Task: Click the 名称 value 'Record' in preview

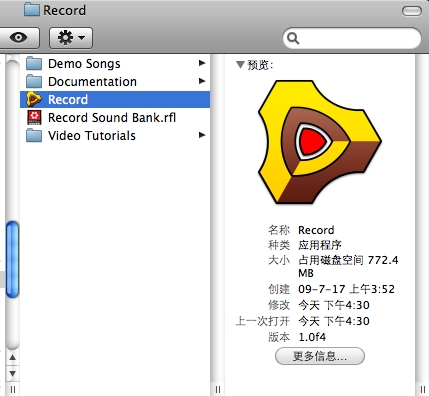Action: pos(316,230)
